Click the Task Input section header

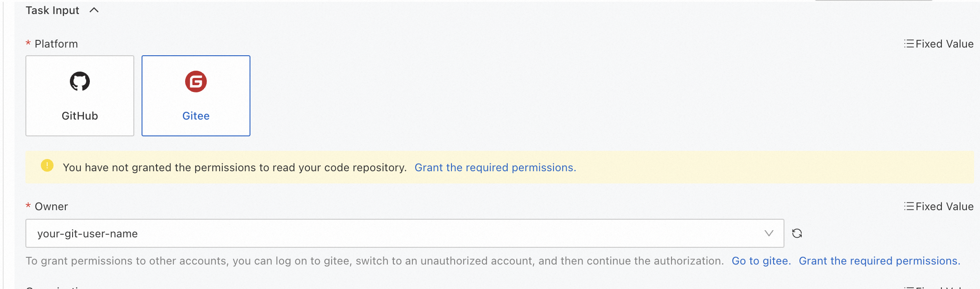click(x=53, y=10)
